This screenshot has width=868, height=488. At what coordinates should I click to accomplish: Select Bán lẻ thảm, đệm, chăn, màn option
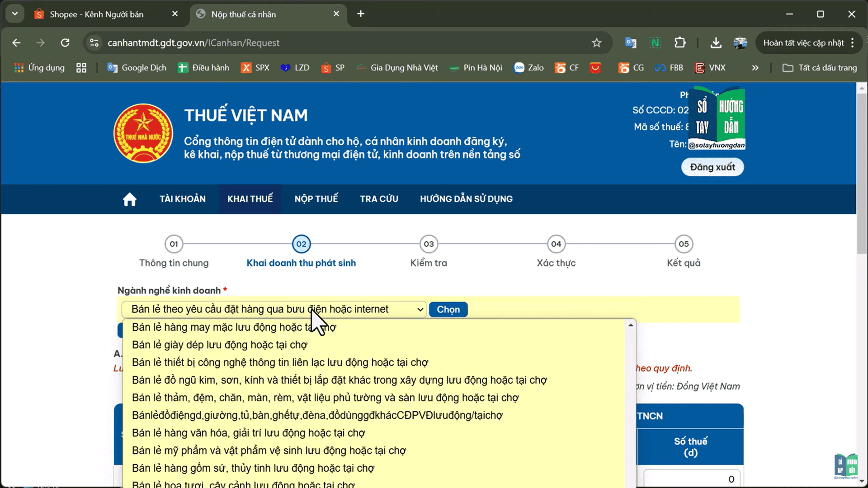click(374, 398)
